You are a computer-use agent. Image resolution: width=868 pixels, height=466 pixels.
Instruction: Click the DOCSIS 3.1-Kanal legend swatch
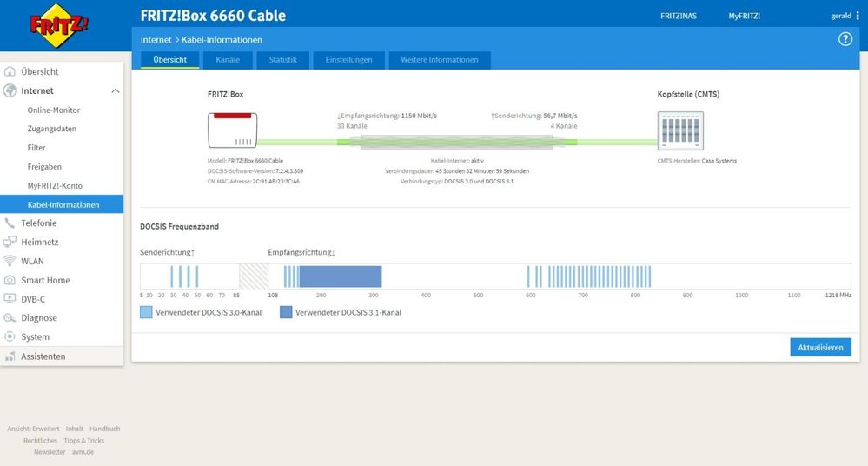coord(286,312)
